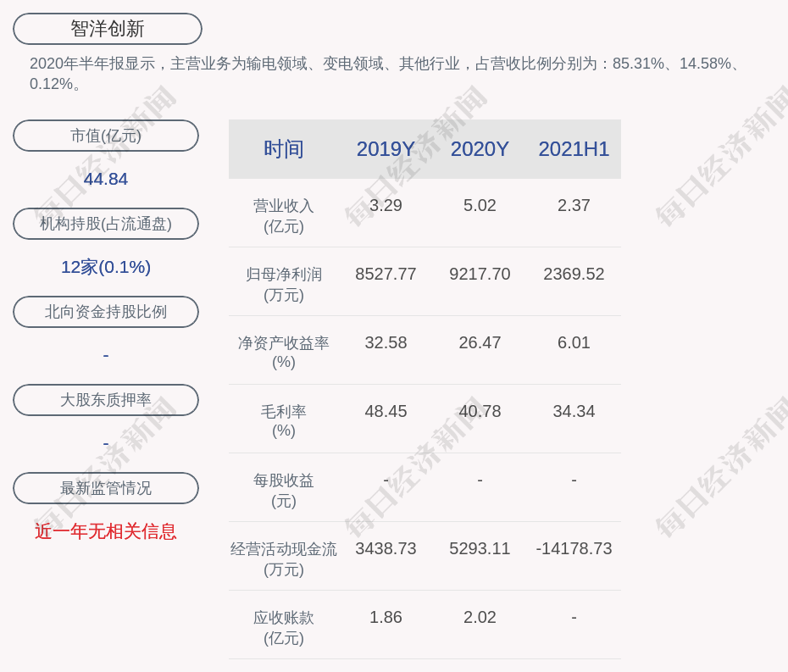
Task: Select the 2021H1 dash in 应收账款 row
Action: [x=574, y=617]
